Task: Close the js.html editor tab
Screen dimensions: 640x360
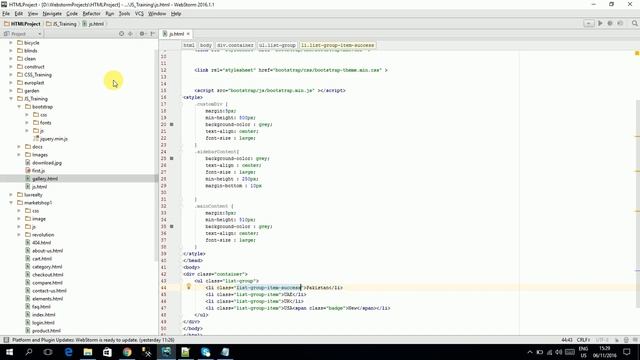Action: click(188, 34)
